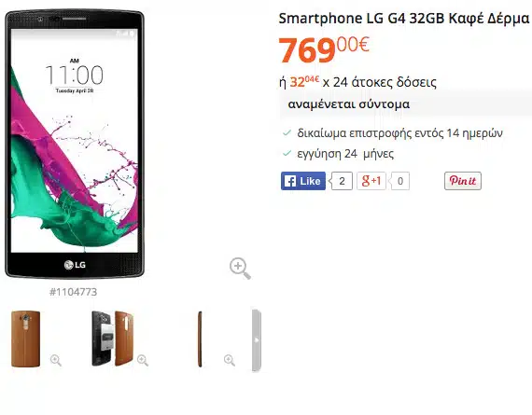Viewport: 532px width, 415px height.
Task: Click the 769,00€ price
Action: coord(324,49)
